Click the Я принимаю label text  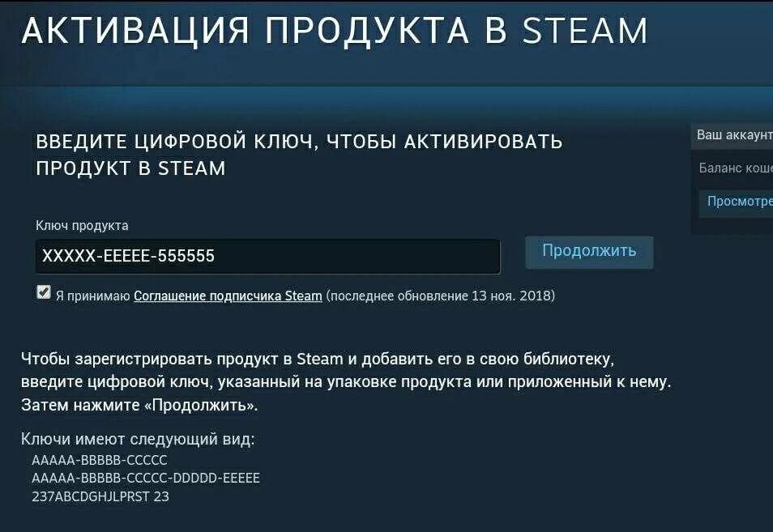[92, 296]
